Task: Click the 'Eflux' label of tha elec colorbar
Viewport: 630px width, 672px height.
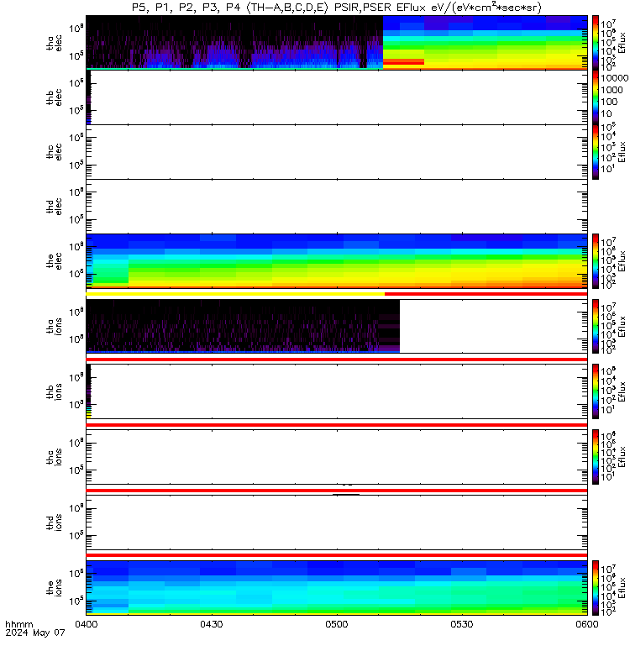Action: click(622, 43)
